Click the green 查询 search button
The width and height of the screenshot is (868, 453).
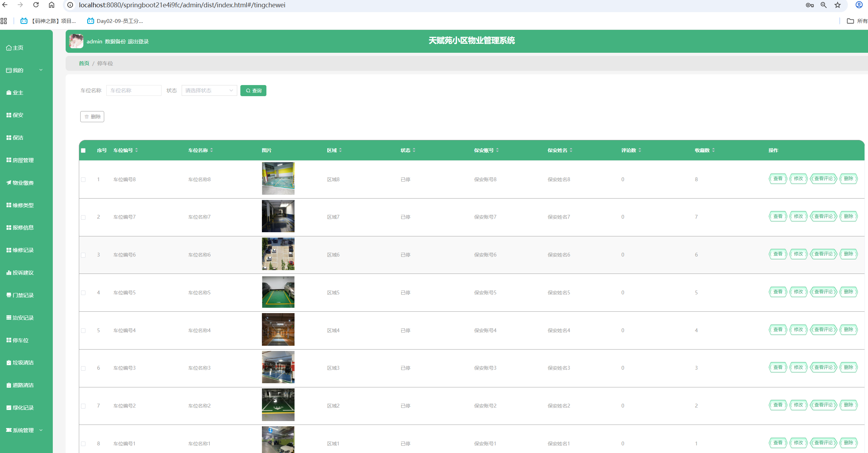[x=253, y=91]
